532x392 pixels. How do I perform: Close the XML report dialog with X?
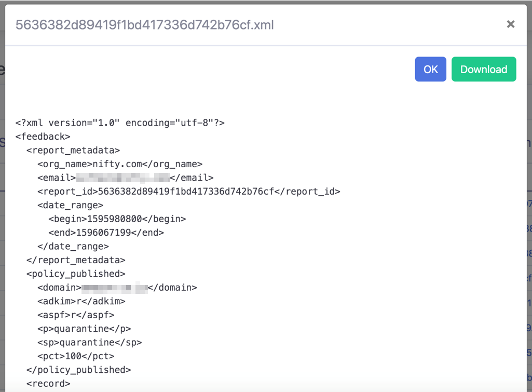510,24
